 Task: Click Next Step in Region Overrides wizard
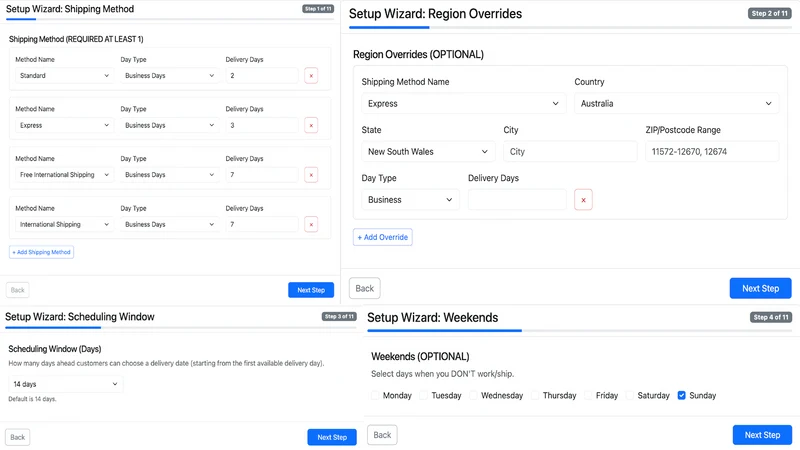click(x=760, y=288)
